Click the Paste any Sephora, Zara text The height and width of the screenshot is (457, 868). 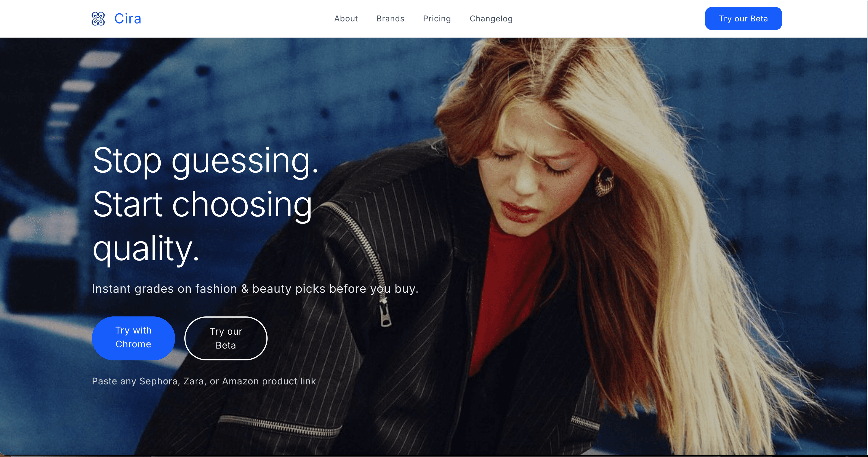click(x=204, y=381)
